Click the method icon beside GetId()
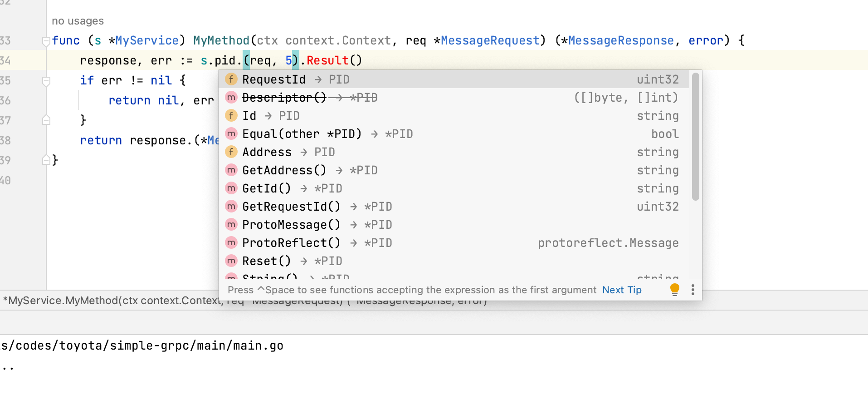Viewport: 868px width, 405px height. click(231, 188)
